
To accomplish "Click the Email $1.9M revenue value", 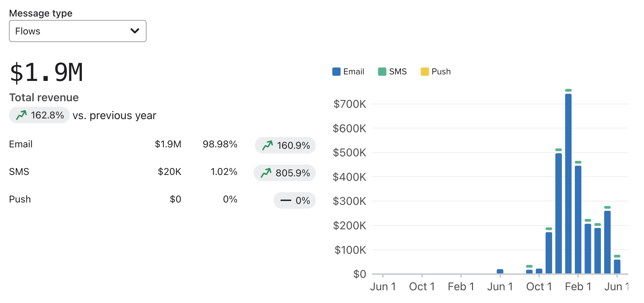I will [x=168, y=144].
